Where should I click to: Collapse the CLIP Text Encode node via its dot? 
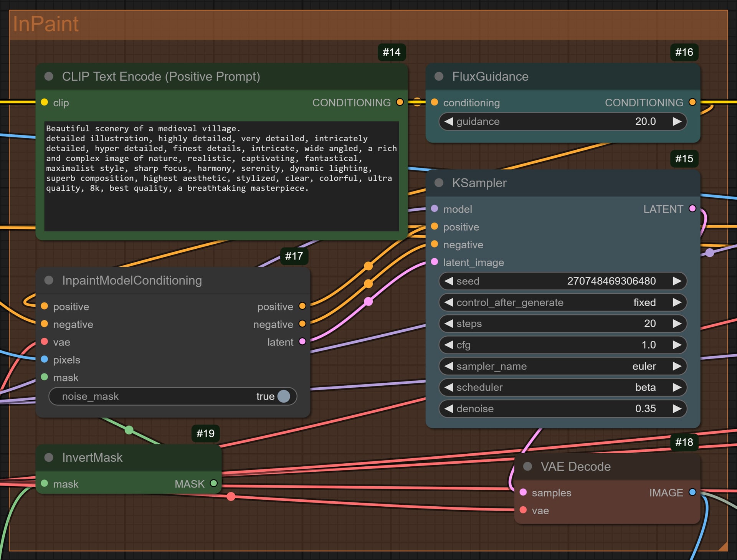[x=49, y=76]
